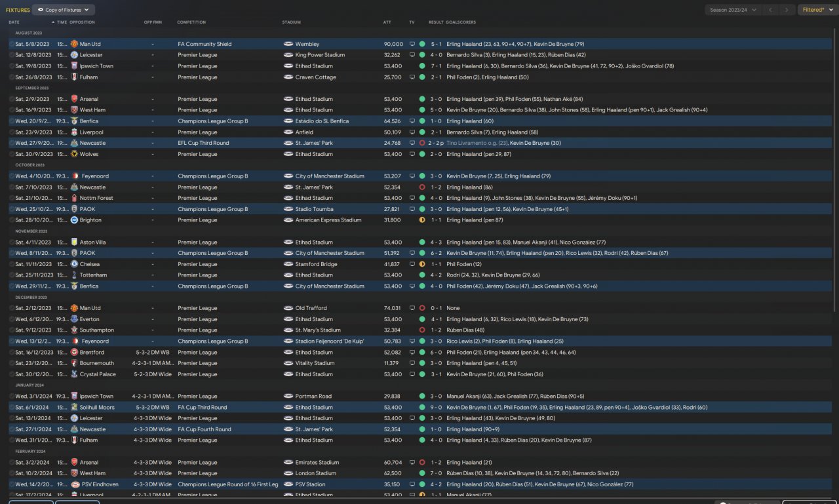Click the Tottenham club badge
Image resolution: width=839 pixels, height=504 pixels.
pos(74,275)
